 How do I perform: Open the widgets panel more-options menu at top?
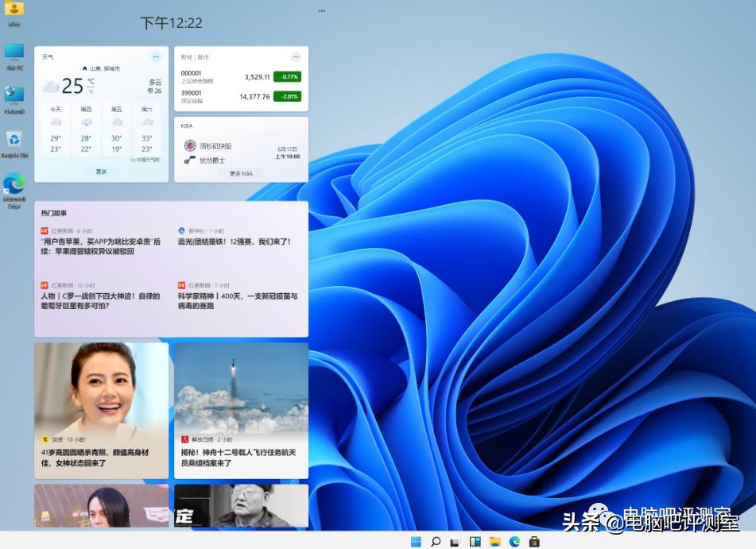321,10
